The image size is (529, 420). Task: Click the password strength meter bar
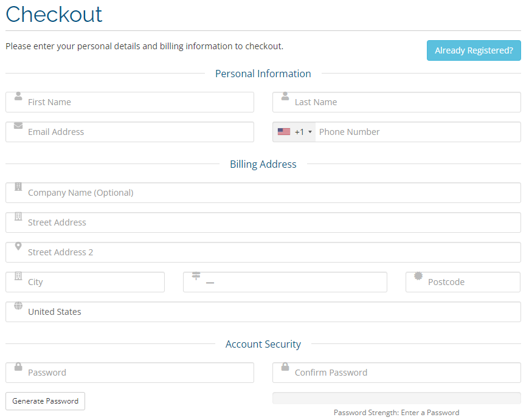[x=396, y=398]
